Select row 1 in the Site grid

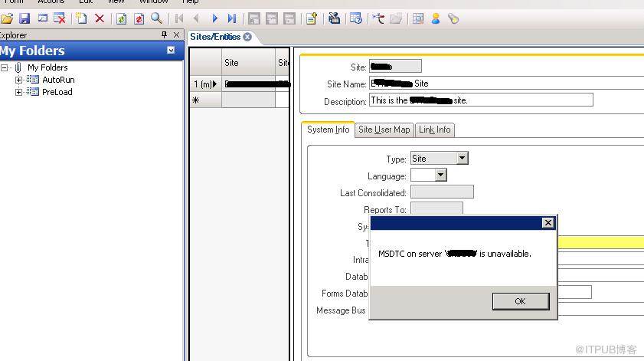pos(205,84)
